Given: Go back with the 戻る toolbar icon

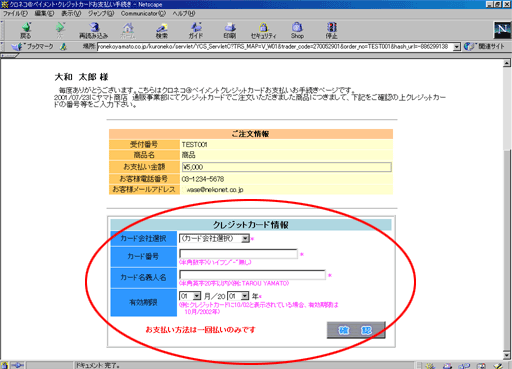Looking at the screenshot, I should [x=26, y=30].
